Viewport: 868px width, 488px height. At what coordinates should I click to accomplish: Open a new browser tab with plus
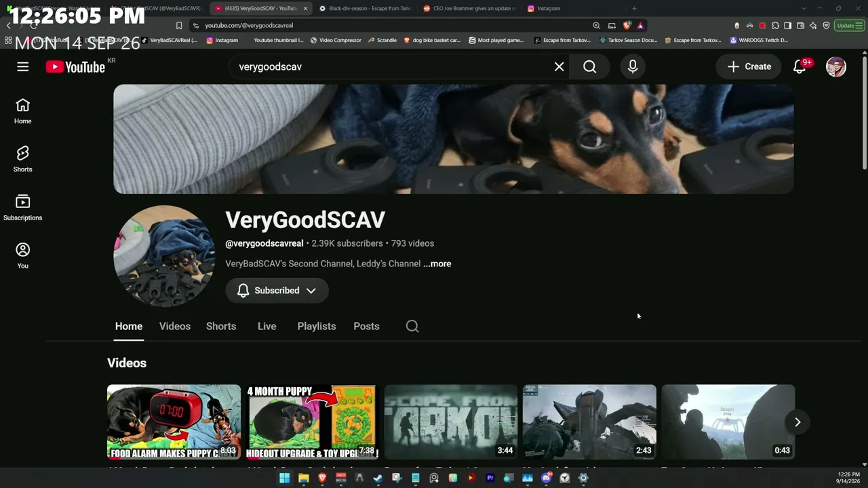coord(634,8)
